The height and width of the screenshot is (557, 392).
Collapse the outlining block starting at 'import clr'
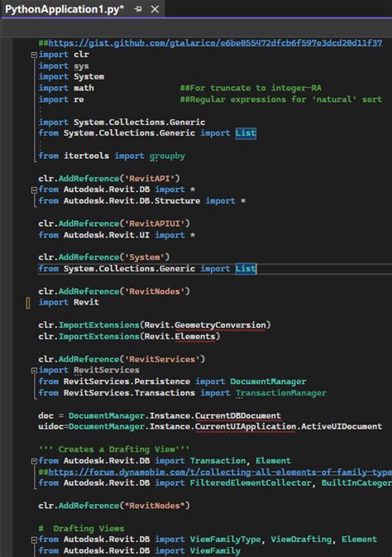tap(34, 55)
